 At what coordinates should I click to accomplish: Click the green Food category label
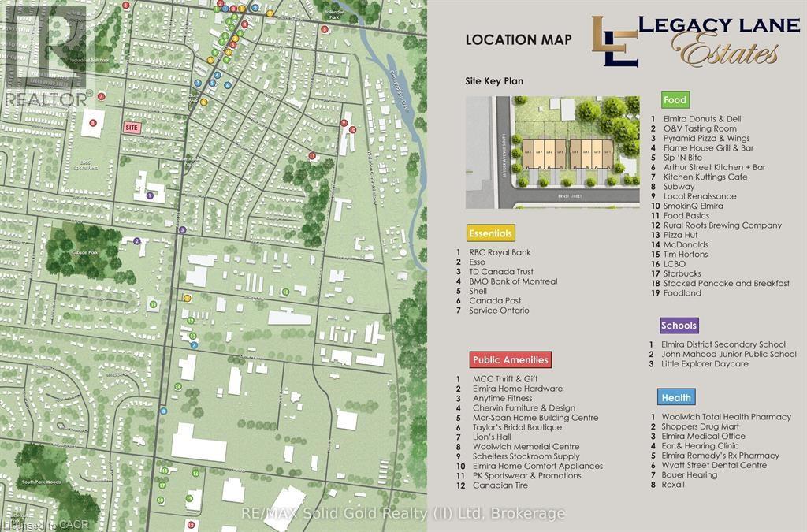click(675, 100)
